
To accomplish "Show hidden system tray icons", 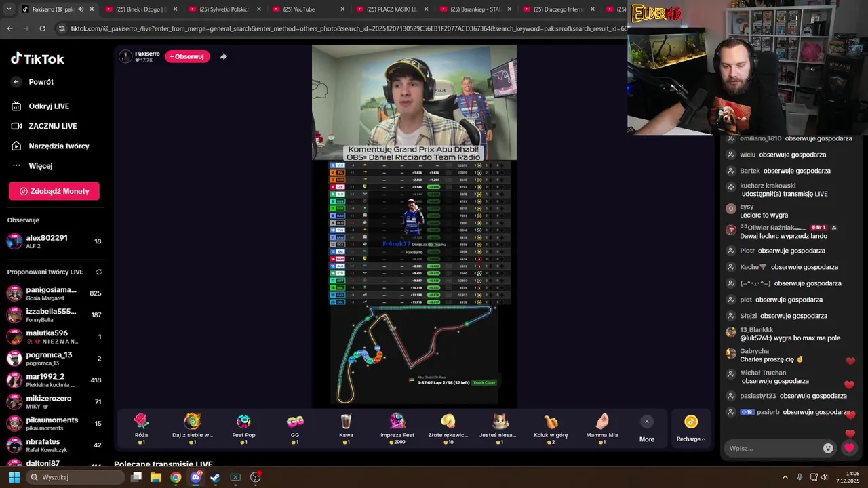I will 785,477.
